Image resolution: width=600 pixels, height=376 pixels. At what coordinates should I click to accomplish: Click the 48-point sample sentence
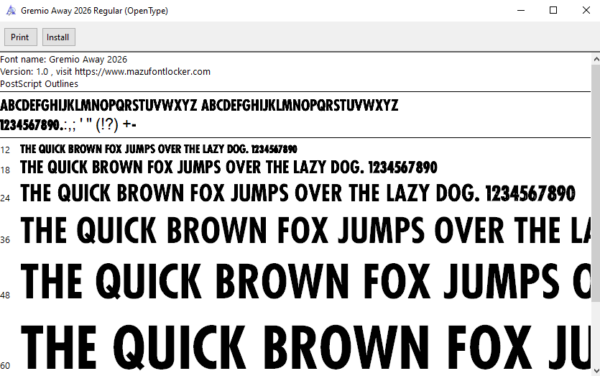305,281
